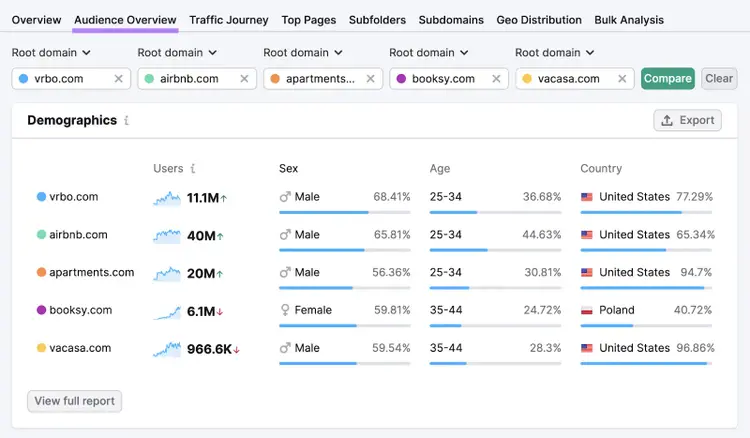View the Geo Distribution tab
This screenshot has height=438, width=750.
coord(539,20)
